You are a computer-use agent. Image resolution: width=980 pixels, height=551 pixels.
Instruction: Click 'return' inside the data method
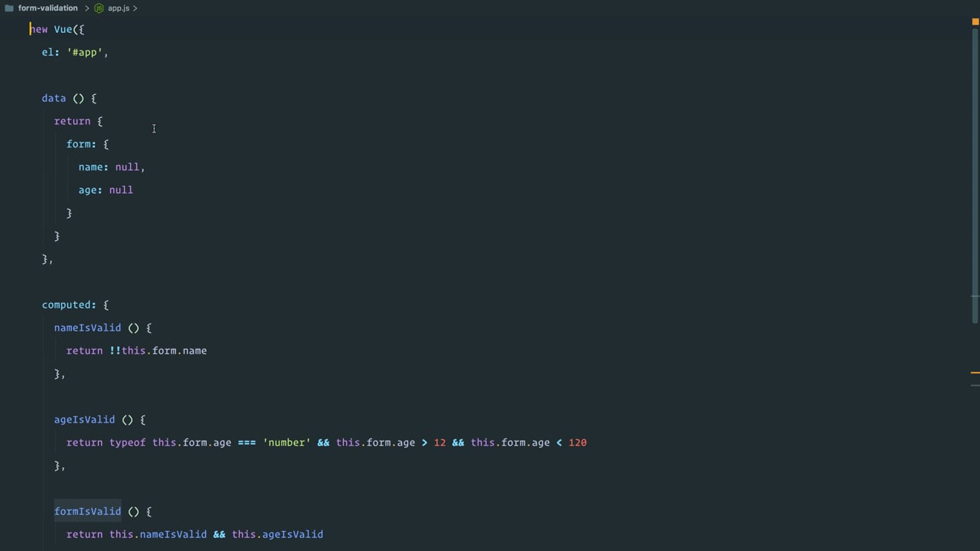click(72, 121)
